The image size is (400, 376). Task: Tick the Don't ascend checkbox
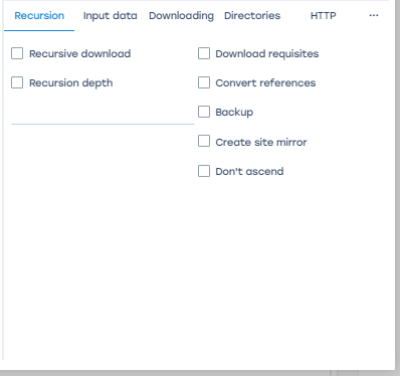204,171
